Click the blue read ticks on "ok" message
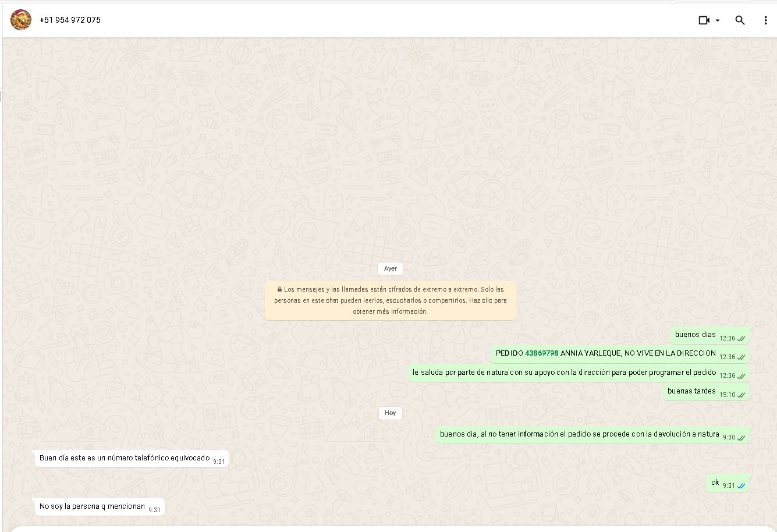The image size is (777, 532). coord(741,486)
